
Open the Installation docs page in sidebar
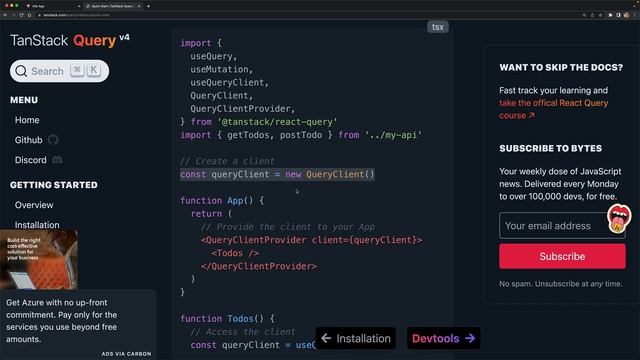pos(37,225)
